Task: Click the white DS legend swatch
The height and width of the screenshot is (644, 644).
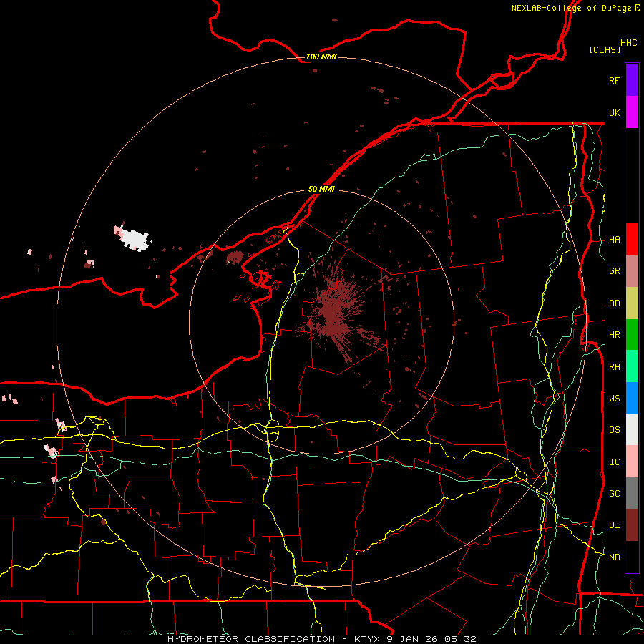Action: coord(632,429)
